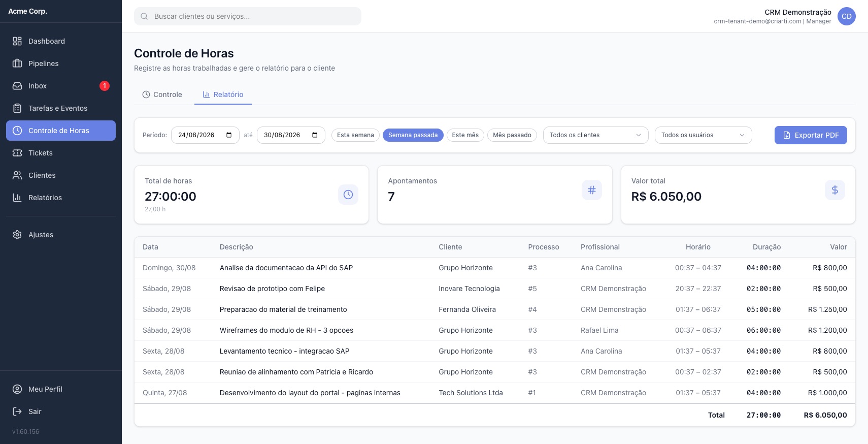Image resolution: width=868 pixels, height=444 pixels.
Task: Focus the Buscar clientes ou serviços search field
Action: 248,16
